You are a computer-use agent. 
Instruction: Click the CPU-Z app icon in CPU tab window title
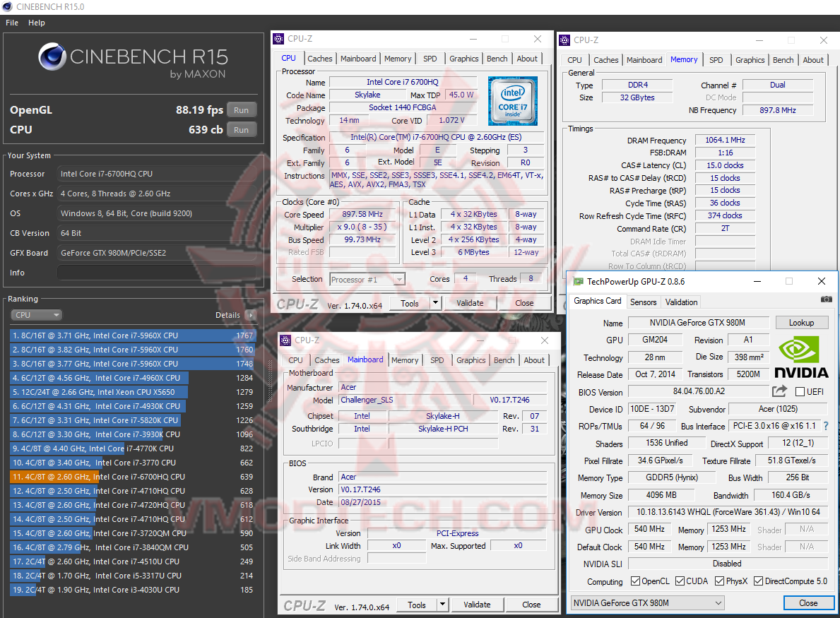tap(278, 39)
